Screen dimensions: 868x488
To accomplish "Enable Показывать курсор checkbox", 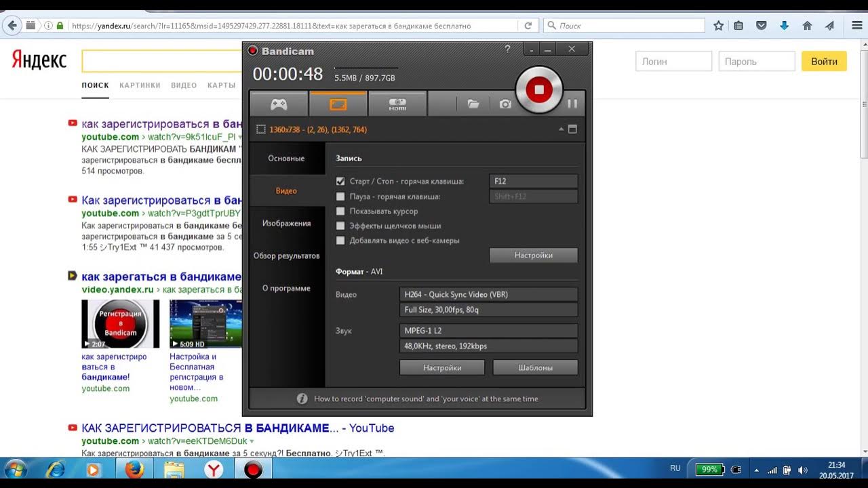I will click(x=340, y=211).
